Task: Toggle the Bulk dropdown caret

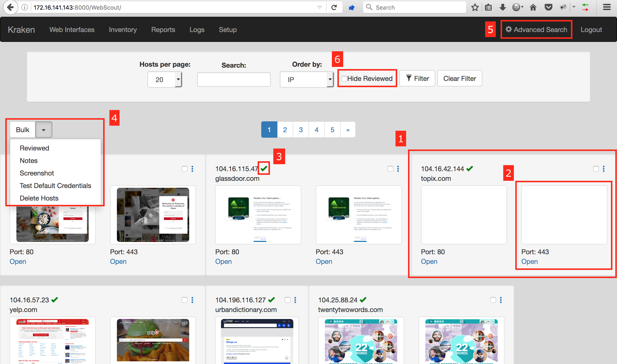Action: [x=44, y=130]
